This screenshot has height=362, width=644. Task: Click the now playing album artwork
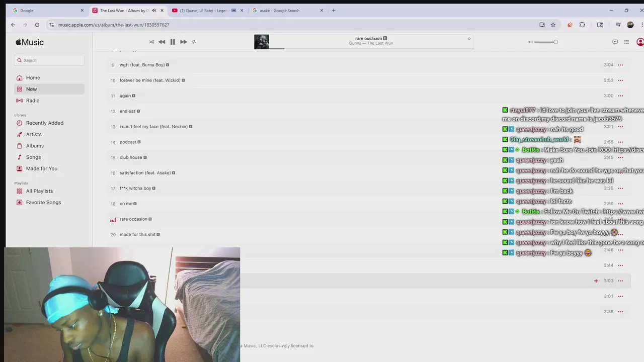[x=262, y=42]
